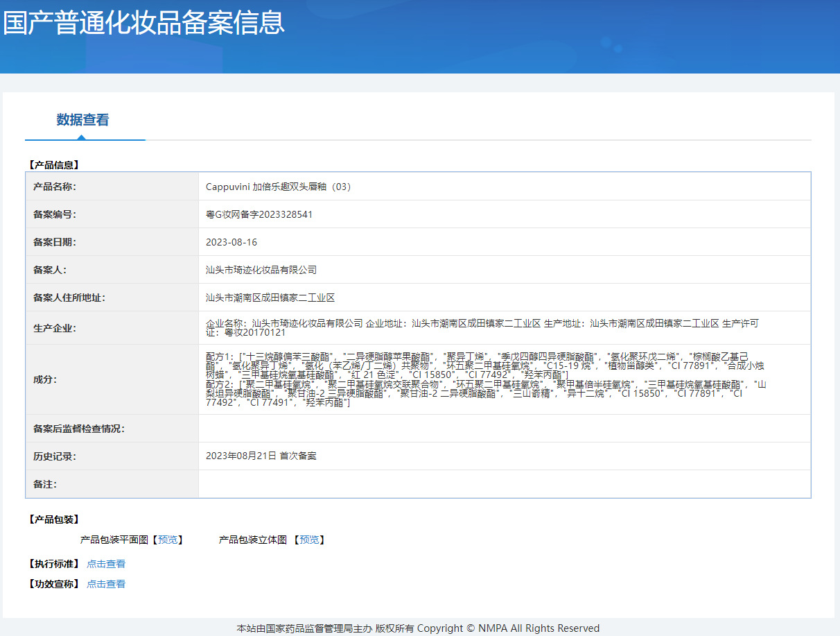Viewport: 840px width, 636px height.
Task: Click the 成分 row label
Action: click(45, 379)
